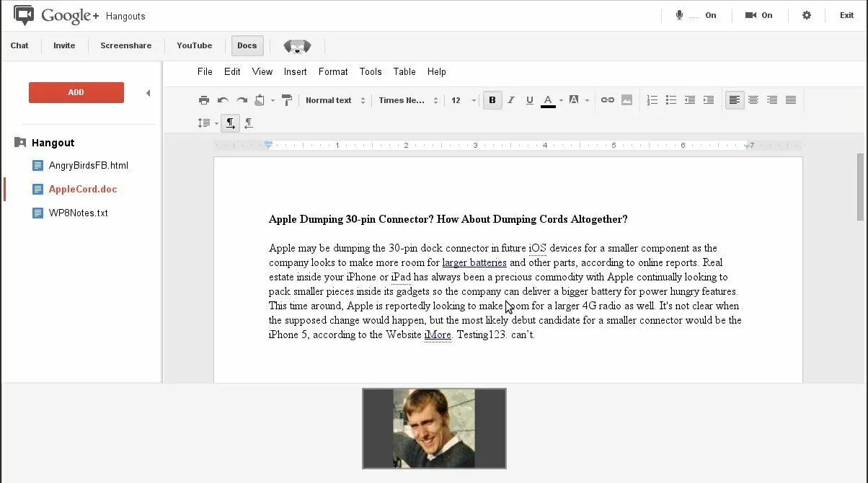This screenshot has height=483, width=868.
Task: Undo the last edit
Action: click(223, 100)
